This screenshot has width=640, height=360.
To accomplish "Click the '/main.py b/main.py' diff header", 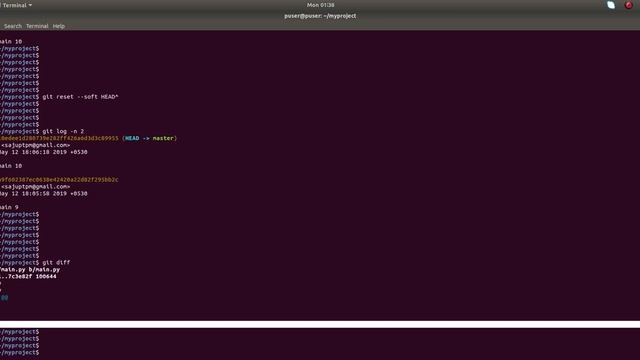I will pos(30,269).
